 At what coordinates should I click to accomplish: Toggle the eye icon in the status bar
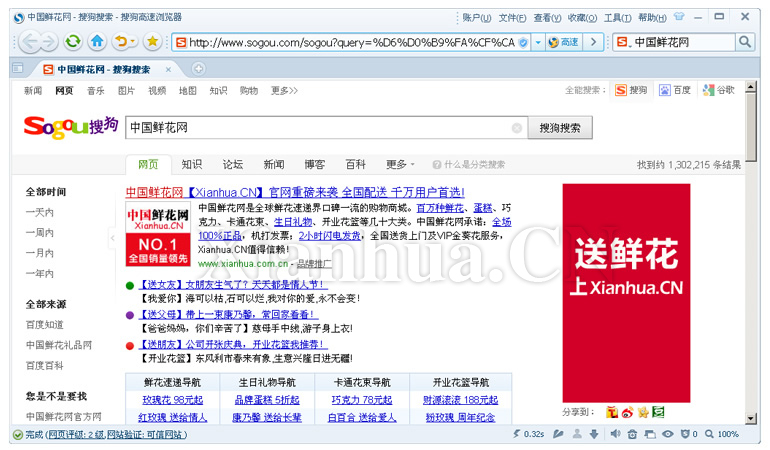click(667, 434)
